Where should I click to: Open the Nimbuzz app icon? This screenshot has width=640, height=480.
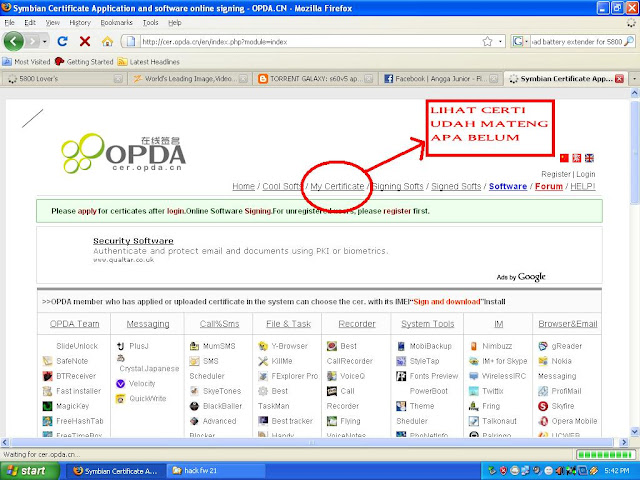coord(473,346)
